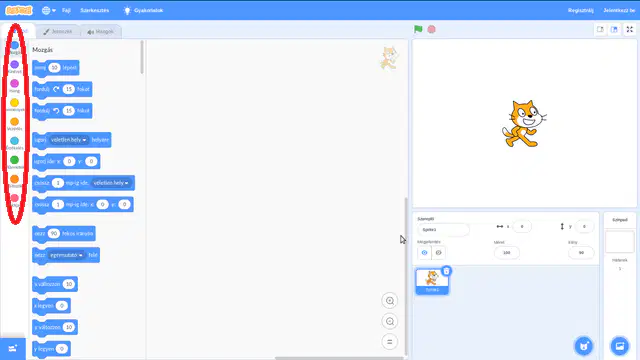The image size is (640, 360).
Task: Delete the sprite using trash icon
Action: [x=447, y=271]
